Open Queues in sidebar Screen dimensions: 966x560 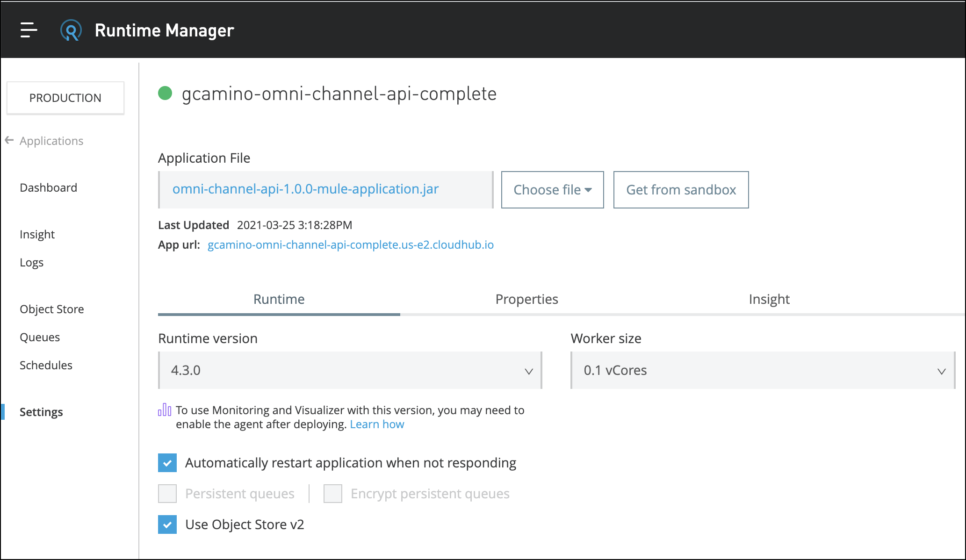coord(40,337)
